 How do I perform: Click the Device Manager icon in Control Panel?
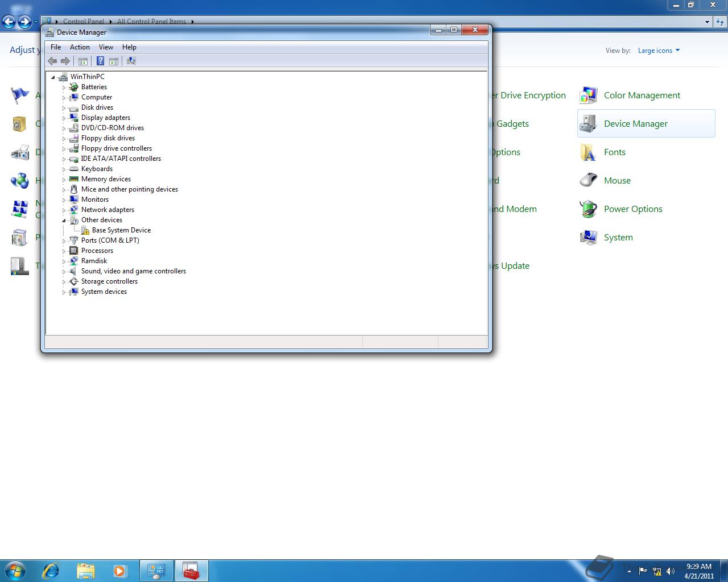[x=589, y=123]
